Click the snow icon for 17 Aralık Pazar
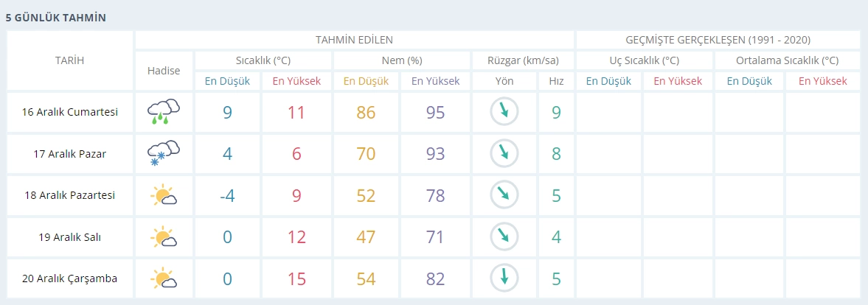 (x=164, y=154)
